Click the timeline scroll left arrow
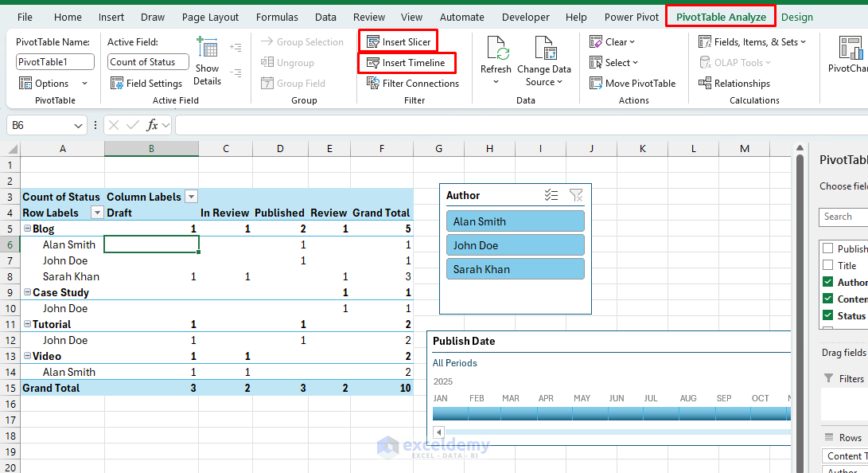 439,432
